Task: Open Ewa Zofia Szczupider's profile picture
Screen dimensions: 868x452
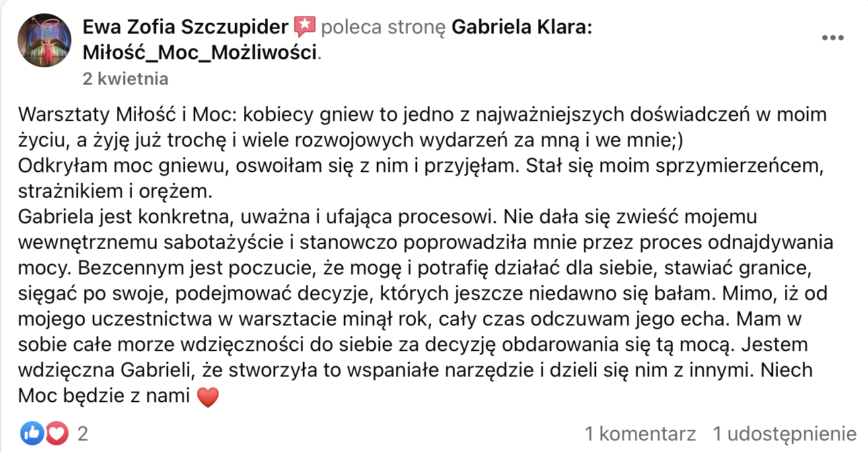Action: [44, 41]
